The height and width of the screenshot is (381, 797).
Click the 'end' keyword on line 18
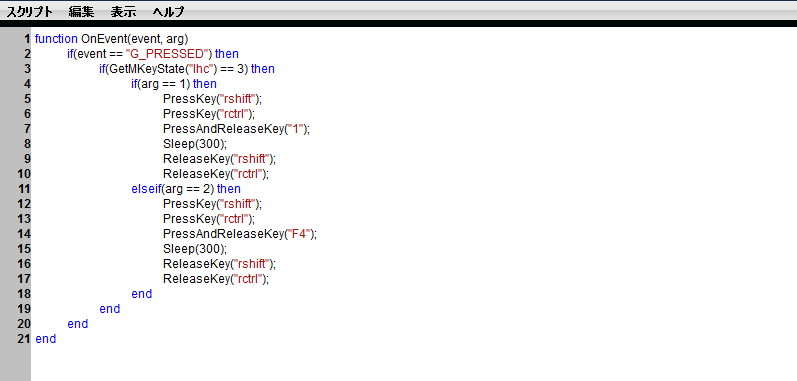[x=142, y=294]
